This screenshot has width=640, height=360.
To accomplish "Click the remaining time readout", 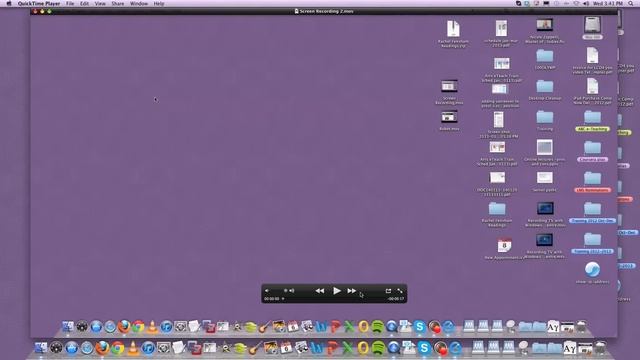I will click(x=396, y=299).
